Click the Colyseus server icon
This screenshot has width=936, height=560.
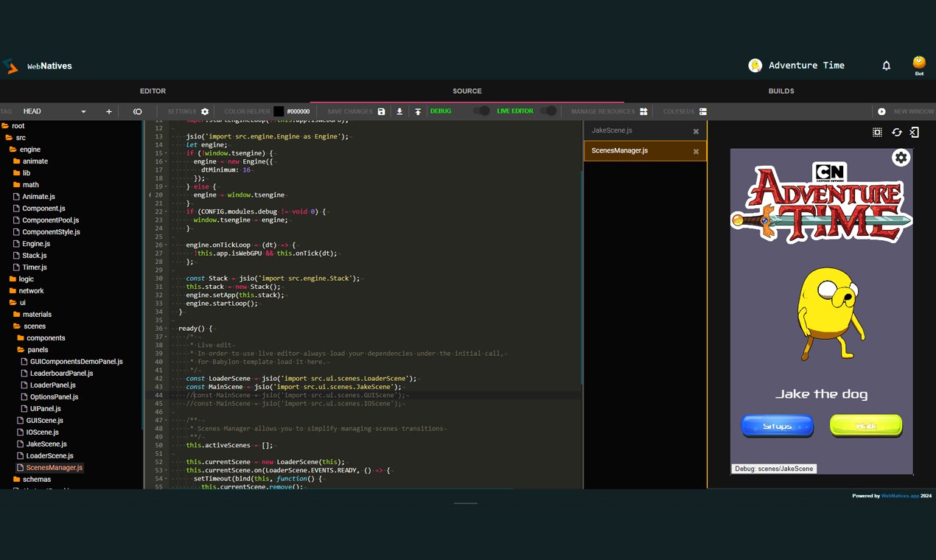tap(703, 111)
